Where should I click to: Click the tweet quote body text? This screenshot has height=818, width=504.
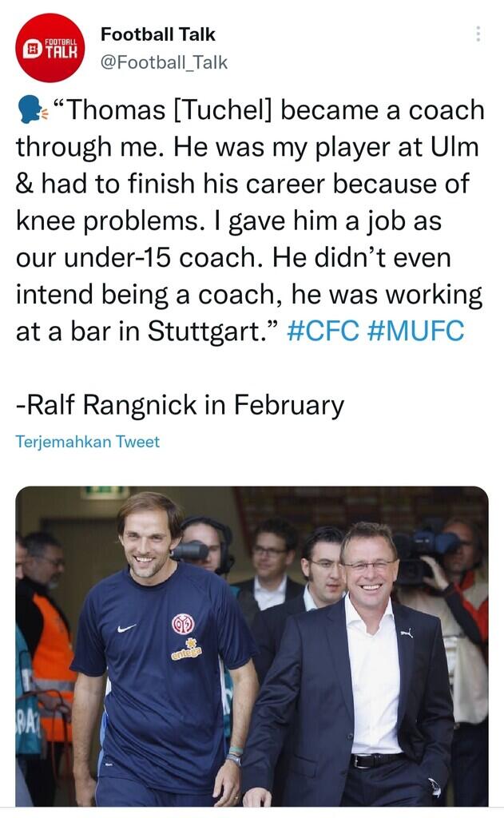(249, 221)
